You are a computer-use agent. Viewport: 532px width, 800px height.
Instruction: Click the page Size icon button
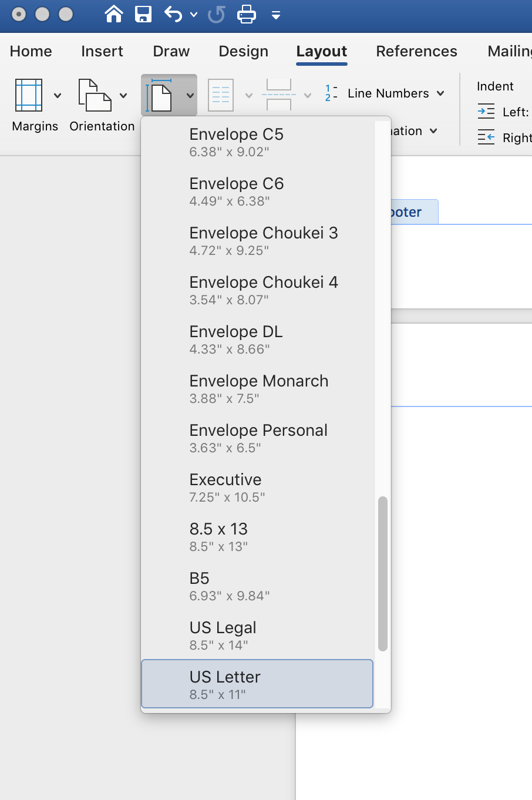[x=161, y=95]
